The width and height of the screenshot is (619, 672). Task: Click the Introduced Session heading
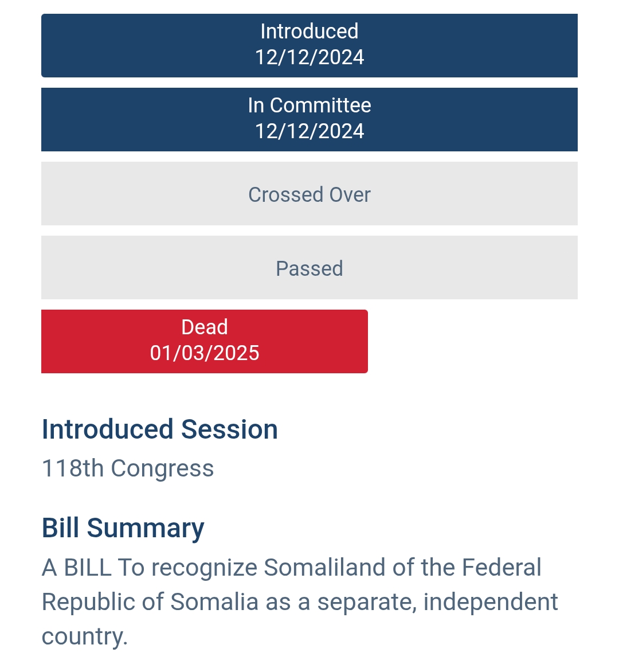[160, 429]
